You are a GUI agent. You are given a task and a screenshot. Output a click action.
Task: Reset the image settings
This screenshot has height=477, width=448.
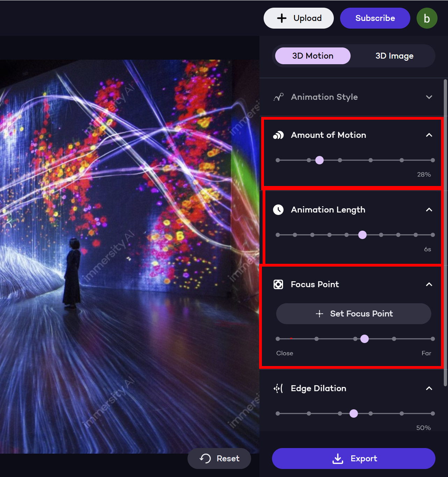[x=219, y=459]
